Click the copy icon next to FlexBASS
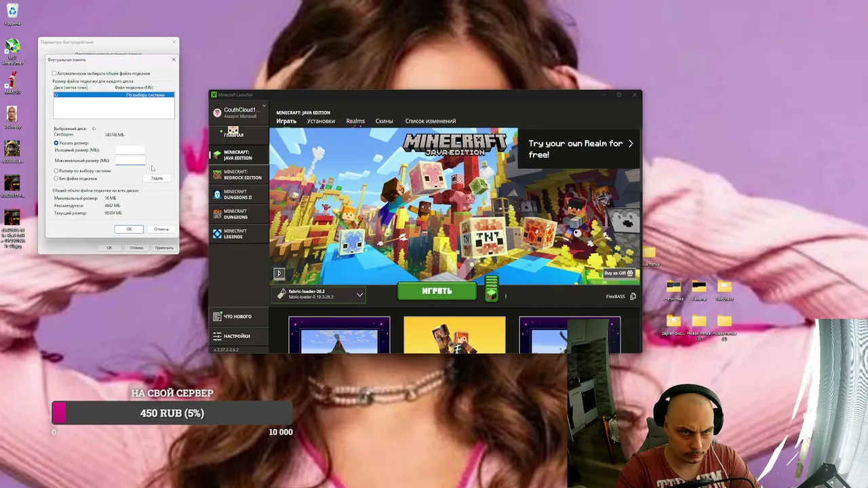The width and height of the screenshot is (868, 488). 633,296
